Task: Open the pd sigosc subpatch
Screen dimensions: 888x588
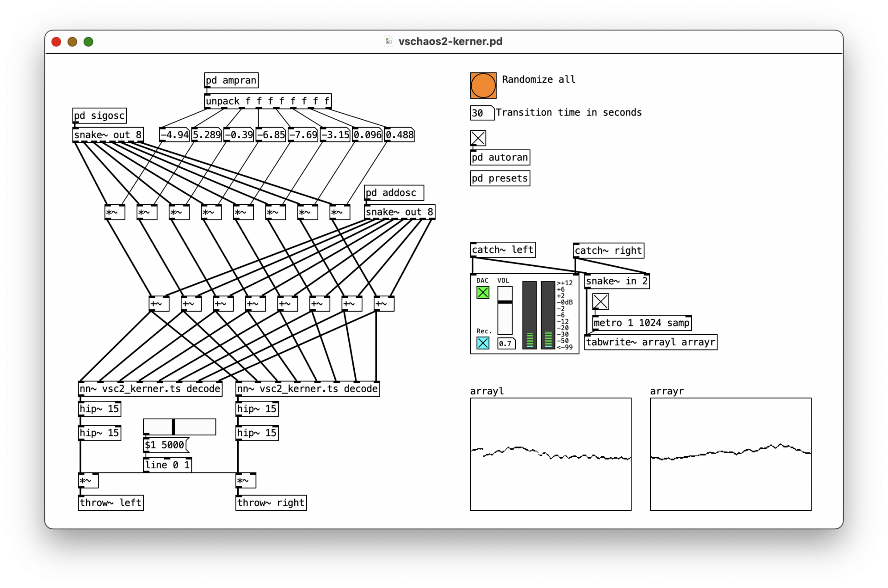Action: [x=99, y=116]
